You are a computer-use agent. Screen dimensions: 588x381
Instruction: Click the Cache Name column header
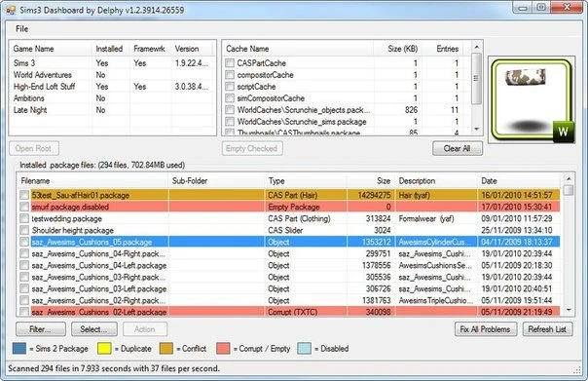coord(298,49)
